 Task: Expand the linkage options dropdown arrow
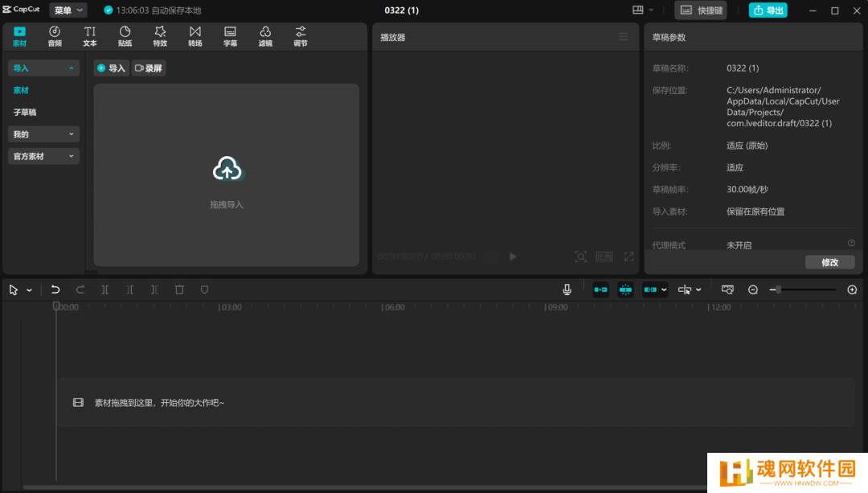click(x=664, y=290)
